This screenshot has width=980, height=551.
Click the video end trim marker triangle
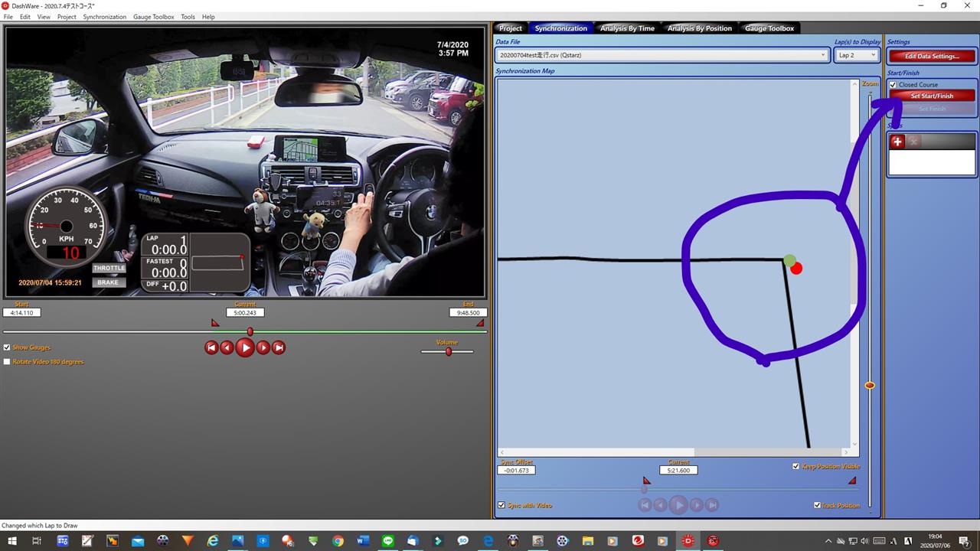coord(480,323)
